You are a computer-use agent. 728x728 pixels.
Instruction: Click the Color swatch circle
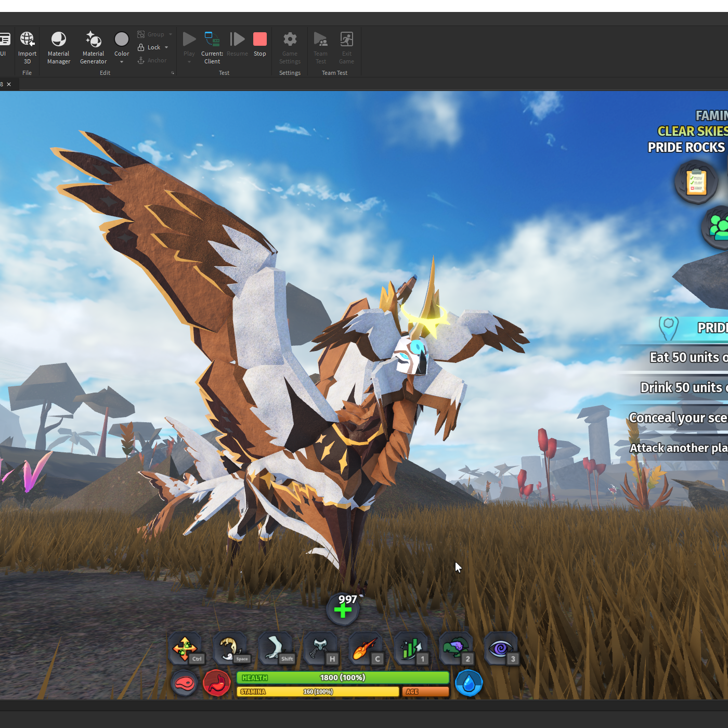click(122, 40)
